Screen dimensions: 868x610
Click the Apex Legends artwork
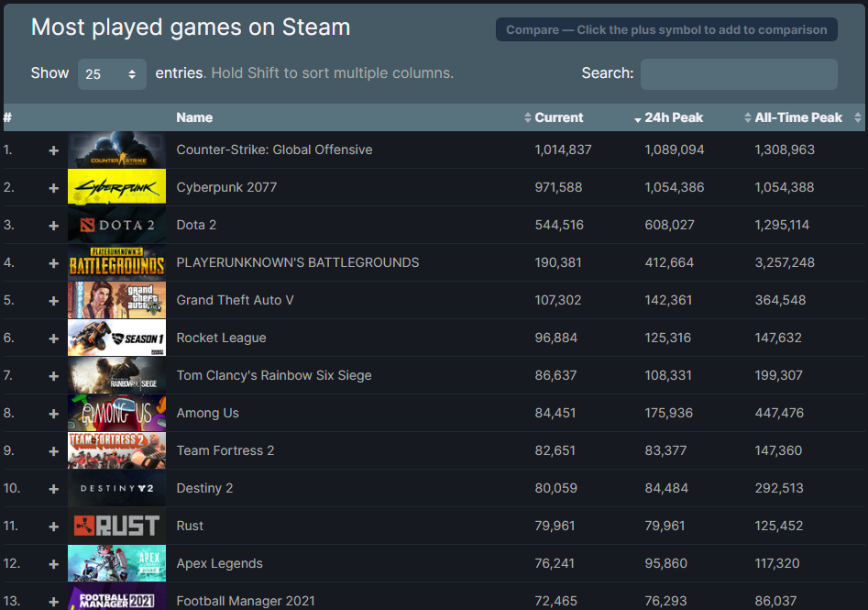(116, 563)
